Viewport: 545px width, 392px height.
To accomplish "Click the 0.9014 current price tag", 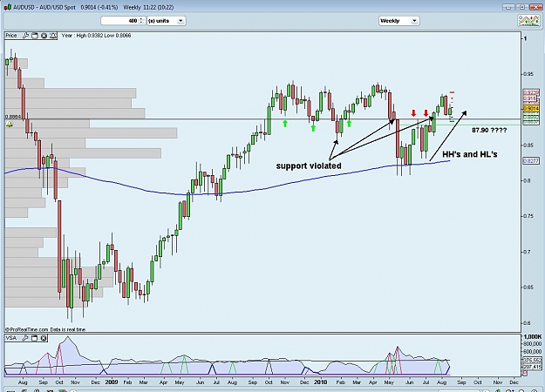I will click(531, 109).
